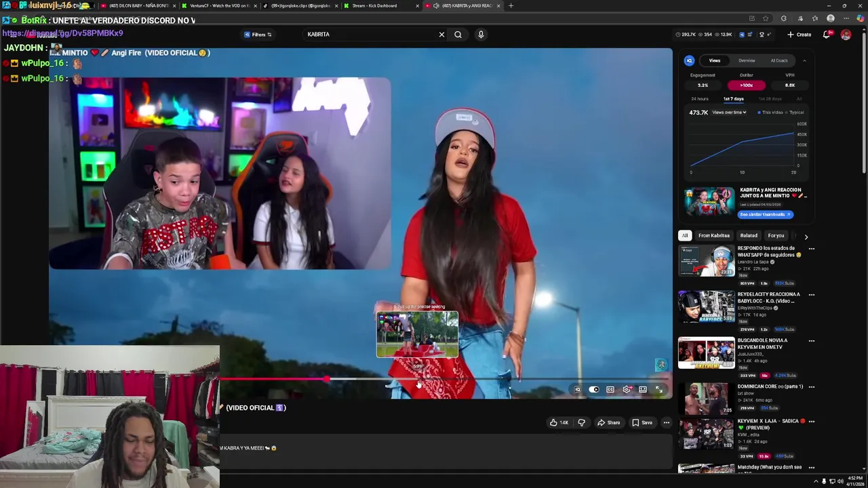Open options for REYDELACITY REACCIONA video
868x488 pixels.
(x=811, y=295)
